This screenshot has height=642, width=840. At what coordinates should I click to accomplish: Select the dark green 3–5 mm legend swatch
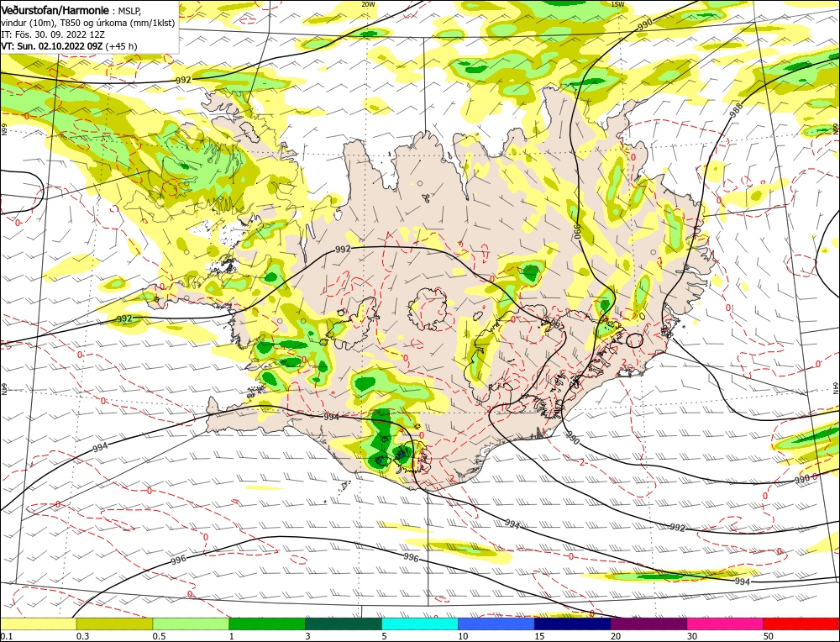click(344, 624)
